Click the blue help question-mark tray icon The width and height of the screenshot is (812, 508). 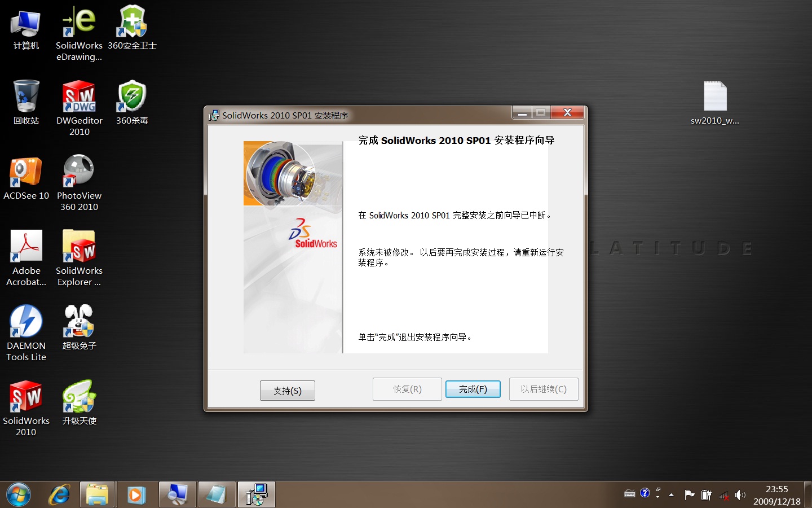pyautogui.click(x=645, y=493)
